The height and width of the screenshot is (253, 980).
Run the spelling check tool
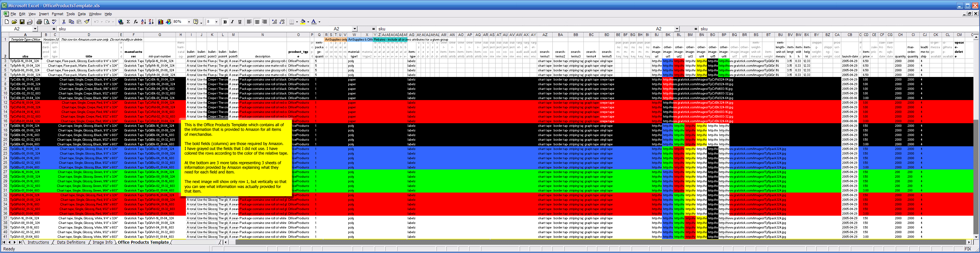(x=54, y=22)
